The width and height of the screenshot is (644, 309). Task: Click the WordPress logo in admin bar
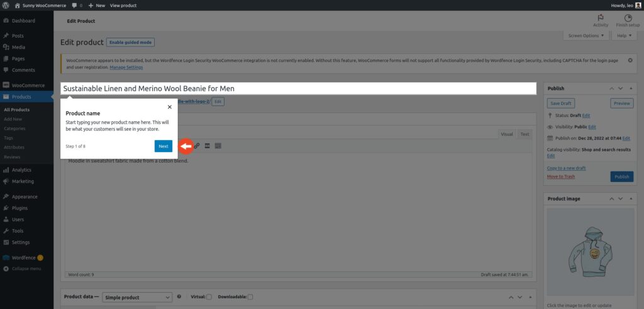point(6,5)
